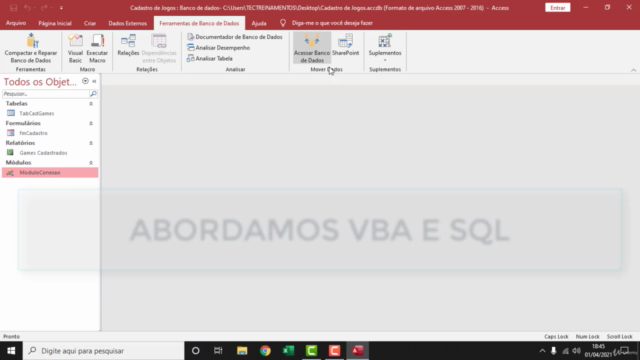
Task: Show hidden system tray icons
Action: pyautogui.click(x=542, y=351)
